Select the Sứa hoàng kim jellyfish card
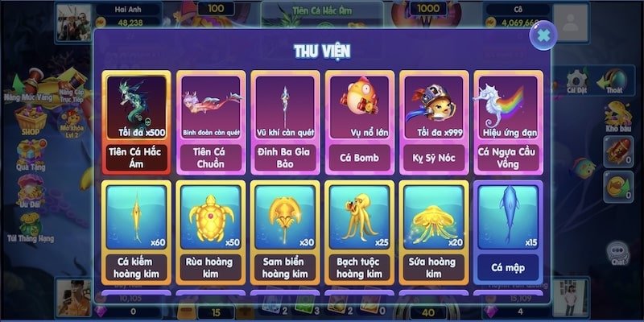The image size is (644, 322). tap(434, 233)
